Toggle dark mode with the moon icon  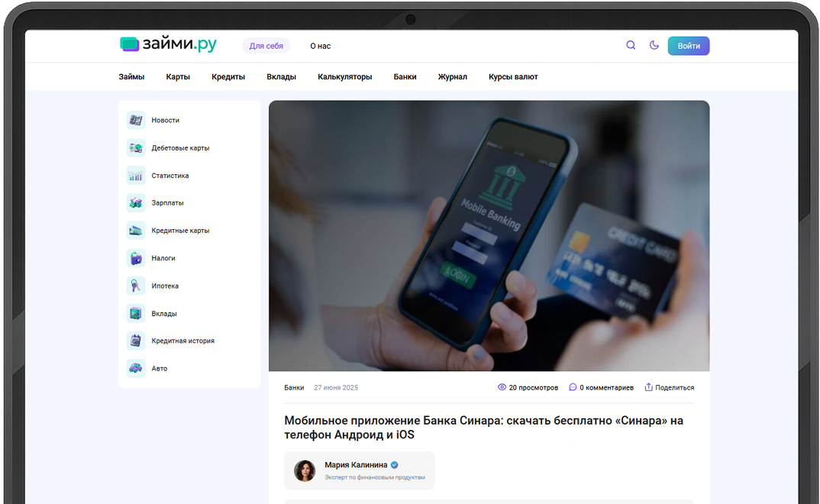pos(654,46)
